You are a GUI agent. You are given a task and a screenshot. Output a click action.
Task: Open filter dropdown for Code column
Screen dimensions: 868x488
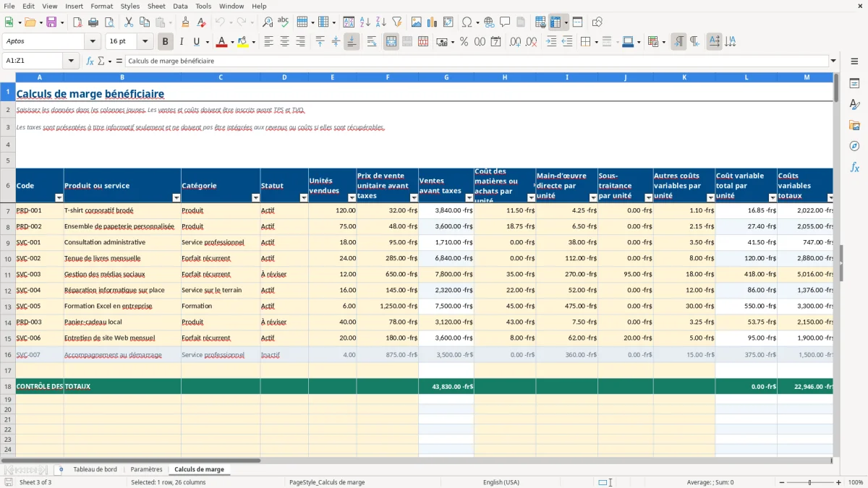coord(59,197)
